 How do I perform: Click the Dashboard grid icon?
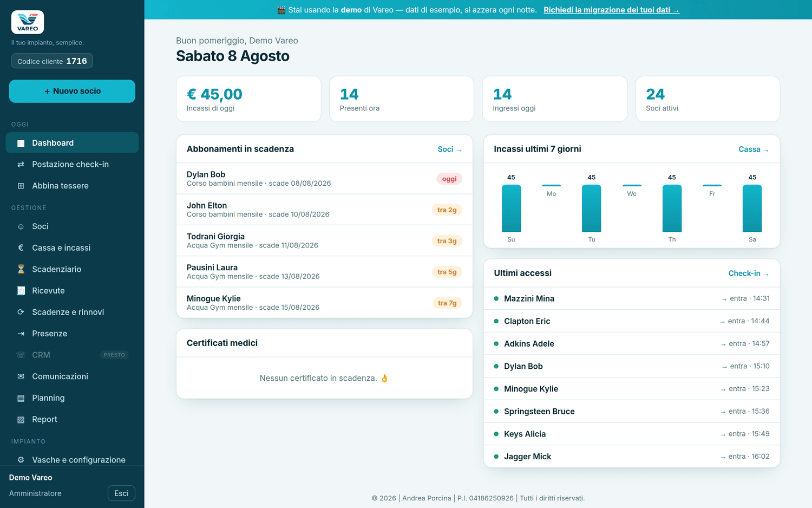pos(21,143)
